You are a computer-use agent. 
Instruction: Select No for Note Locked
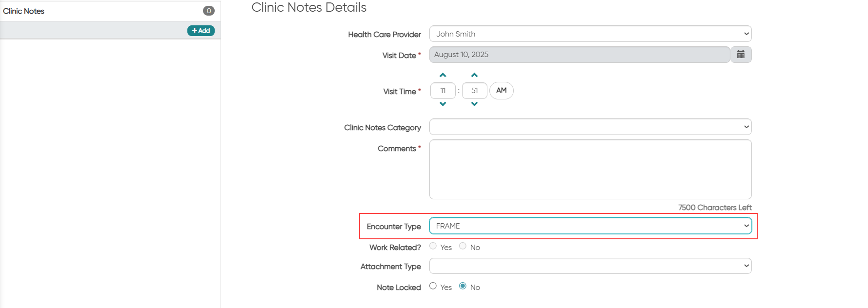tap(463, 286)
